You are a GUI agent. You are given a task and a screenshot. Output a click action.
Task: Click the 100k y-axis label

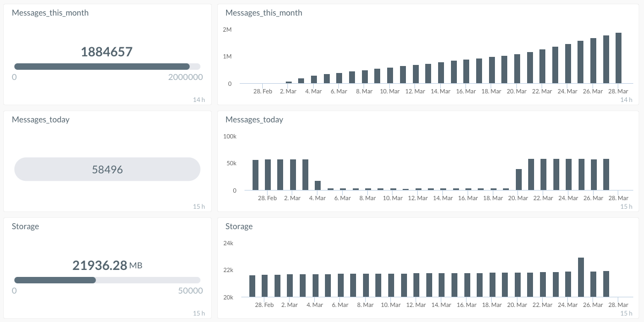tap(230, 136)
